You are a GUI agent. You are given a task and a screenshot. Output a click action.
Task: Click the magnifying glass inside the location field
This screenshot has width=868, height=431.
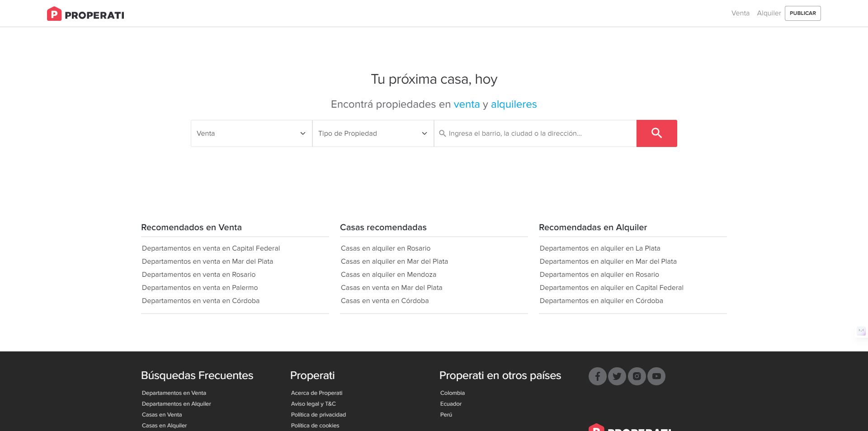[443, 133]
